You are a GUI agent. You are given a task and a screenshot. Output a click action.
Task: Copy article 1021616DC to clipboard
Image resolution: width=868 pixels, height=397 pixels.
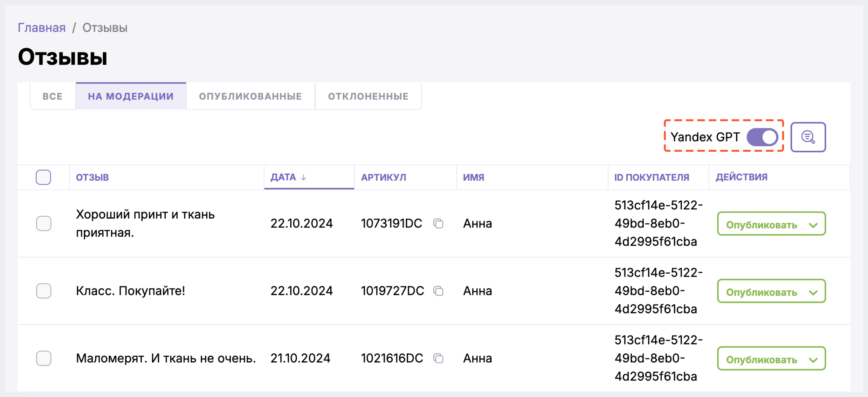point(438,358)
